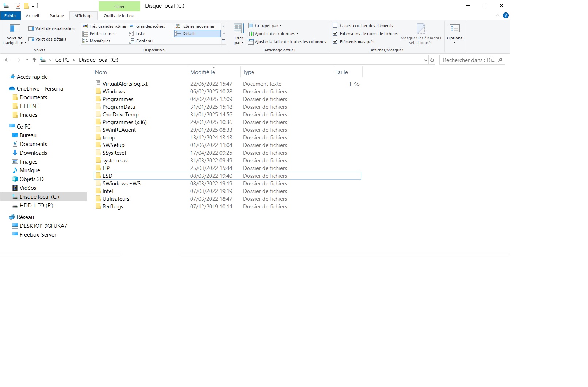
Task: Click the Rechercher dans search field
Action: click(x=472, y=60)
